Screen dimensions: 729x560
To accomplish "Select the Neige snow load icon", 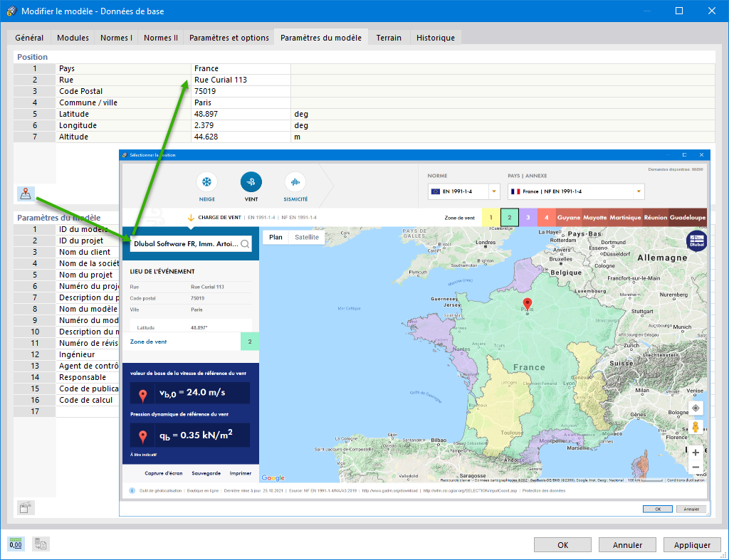I will (206, 181).
